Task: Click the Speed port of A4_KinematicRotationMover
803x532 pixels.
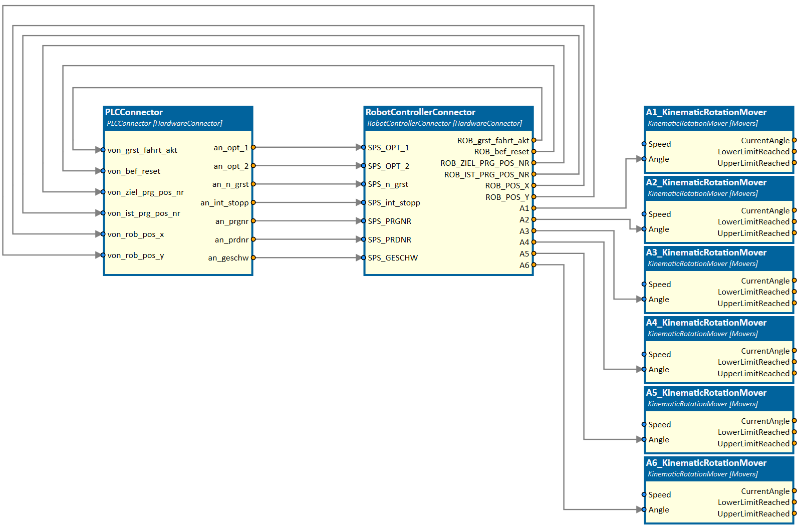Action: [644, 354]
